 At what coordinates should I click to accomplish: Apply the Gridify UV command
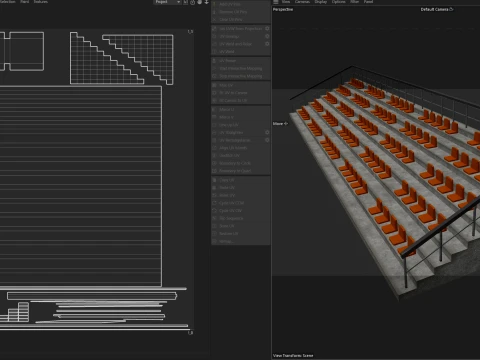pyautogui.click(x=241, y=156)
